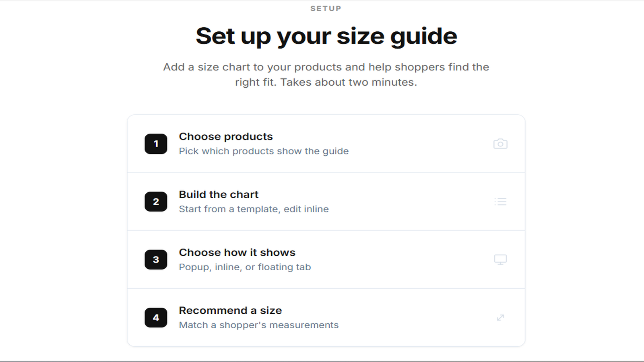Open the "Recommend a size" step title

[x=230, y=311]
